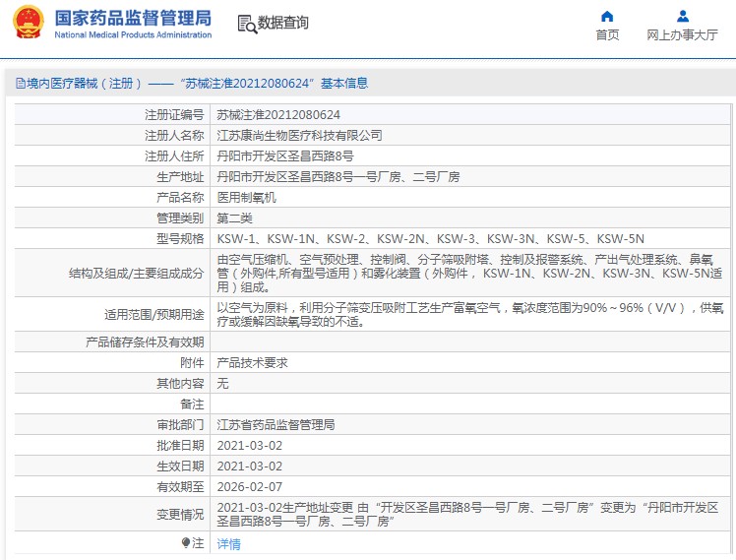Select the KSW-1、KSW-1N model list

coord(430,239)
